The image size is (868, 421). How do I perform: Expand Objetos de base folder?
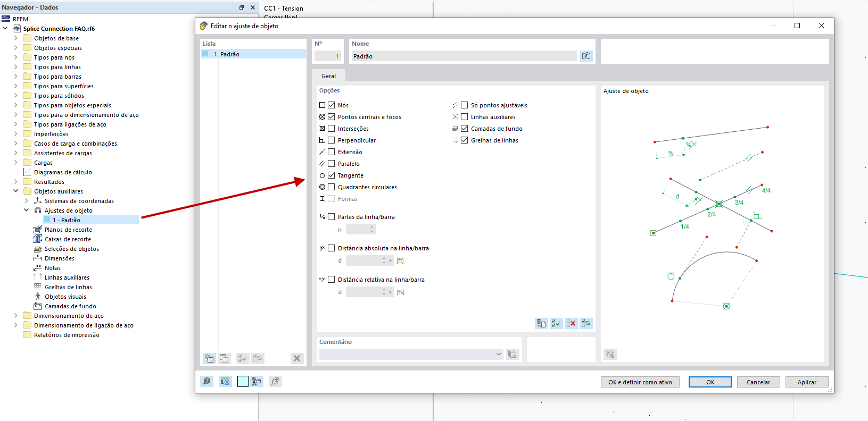[x=15, y=38]
